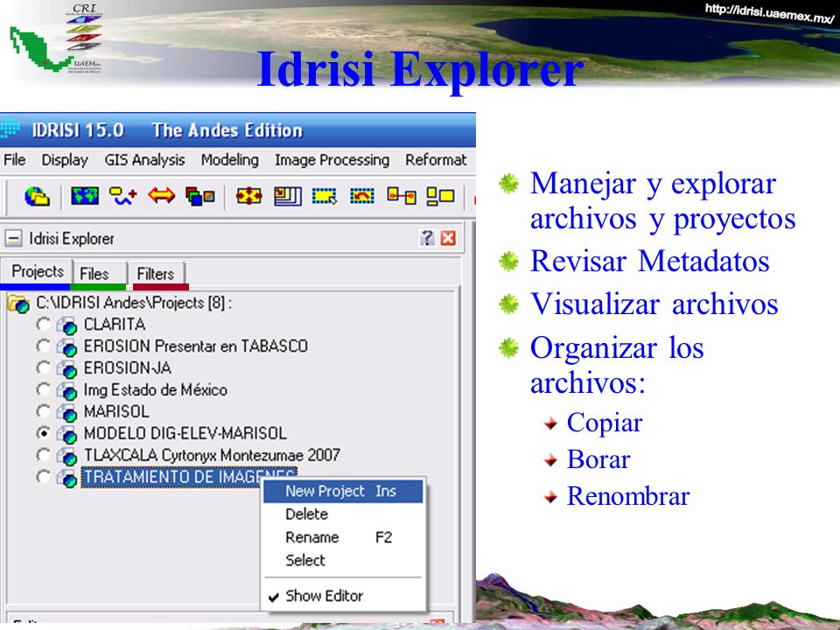Screen dimensions: 840x630
Task: Select the CLARITA project radio button
Action: (x=43, y=324)
